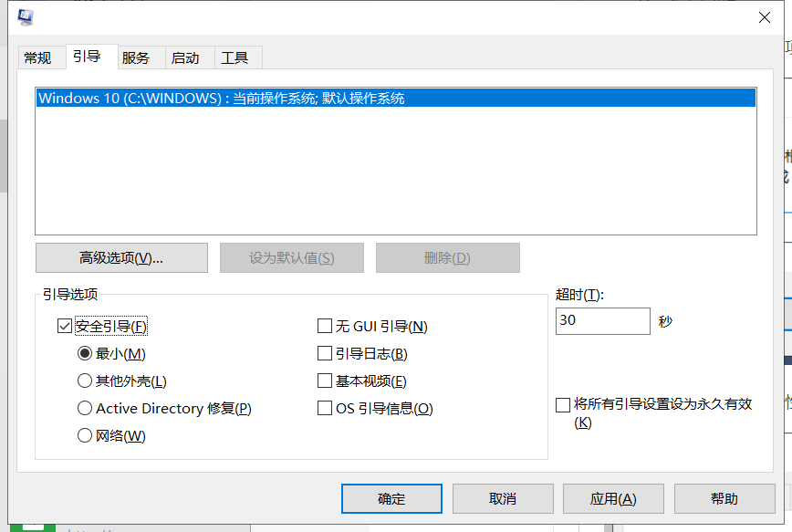
Task: Enable 将所有引导设置设为永久有效
Action: coord(563,404)
